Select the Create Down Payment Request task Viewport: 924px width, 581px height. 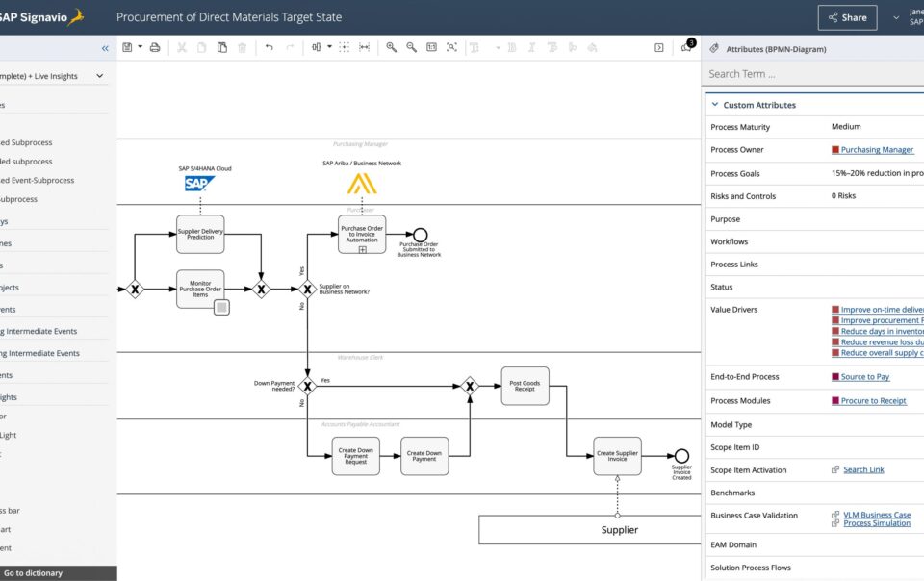coord(356,456)
